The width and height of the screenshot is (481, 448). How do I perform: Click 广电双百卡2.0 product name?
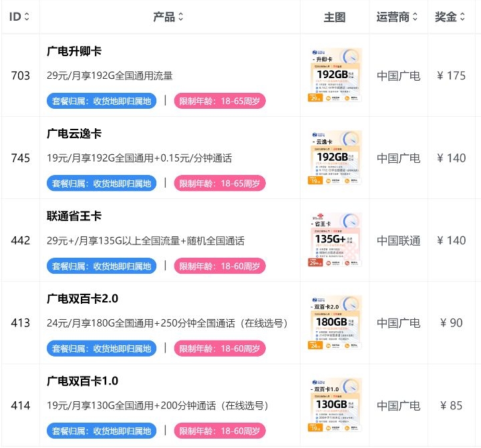(82, 298)
